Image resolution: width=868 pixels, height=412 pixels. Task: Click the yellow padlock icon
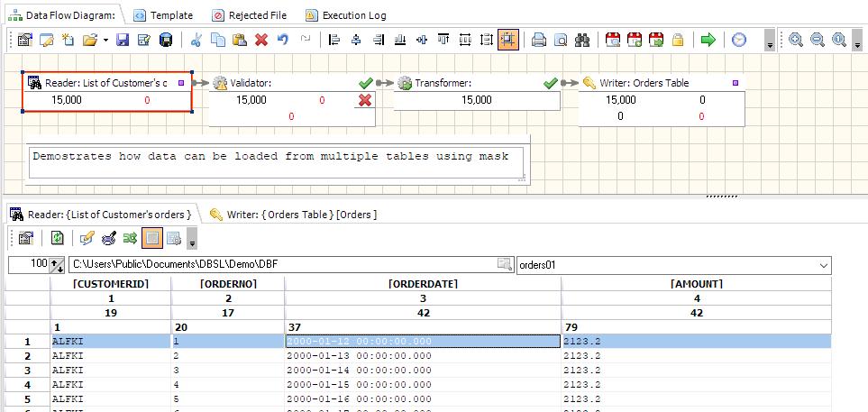click(678, 40)
